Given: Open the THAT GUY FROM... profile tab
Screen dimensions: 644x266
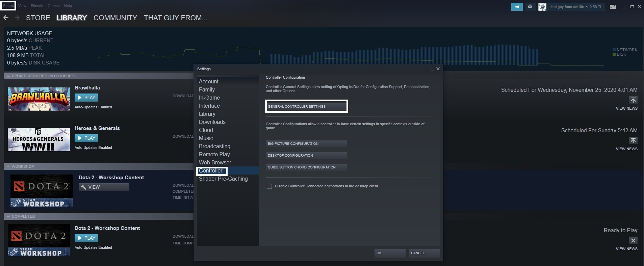Looking at the screenshot, I should [176, 18].
